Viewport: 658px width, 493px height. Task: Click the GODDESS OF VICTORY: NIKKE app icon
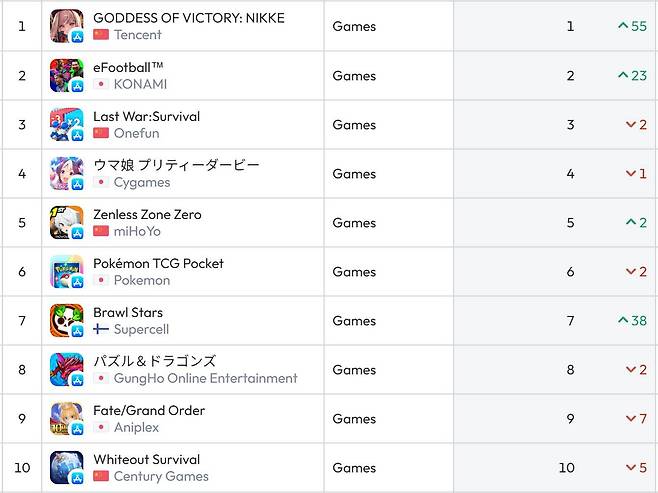[67, 26]
